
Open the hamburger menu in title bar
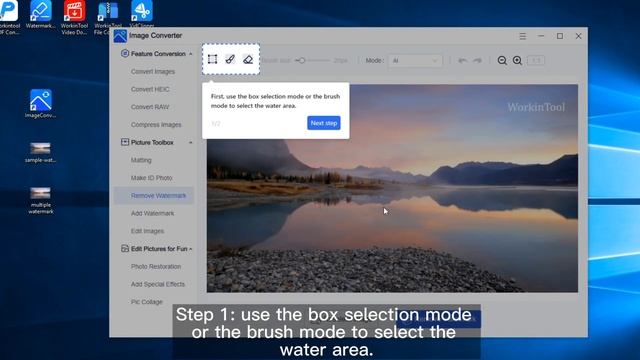click(522, 36)
